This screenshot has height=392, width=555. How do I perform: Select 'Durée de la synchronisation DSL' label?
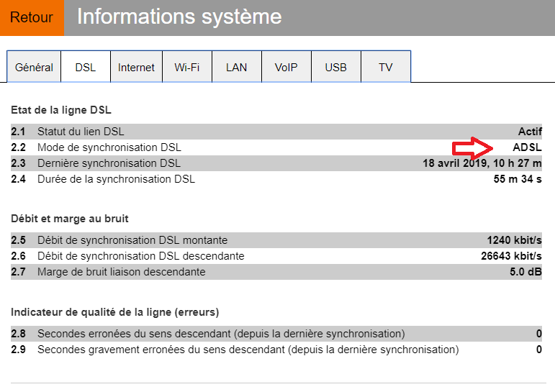click(116, 179)
